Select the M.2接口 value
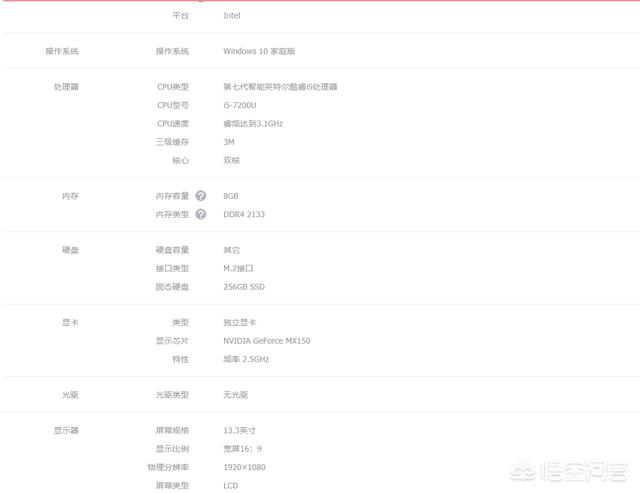This screenshot has width=640, height=493. 238,268
